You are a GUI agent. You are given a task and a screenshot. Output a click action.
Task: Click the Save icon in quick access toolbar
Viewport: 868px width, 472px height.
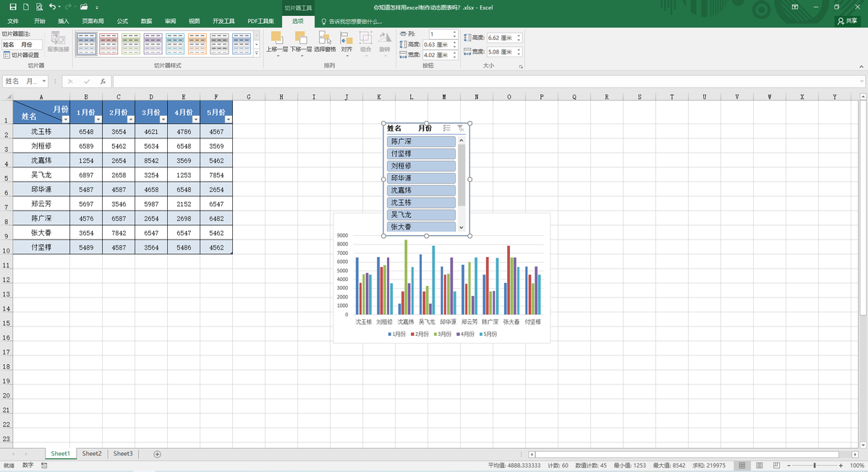(14, 7)
